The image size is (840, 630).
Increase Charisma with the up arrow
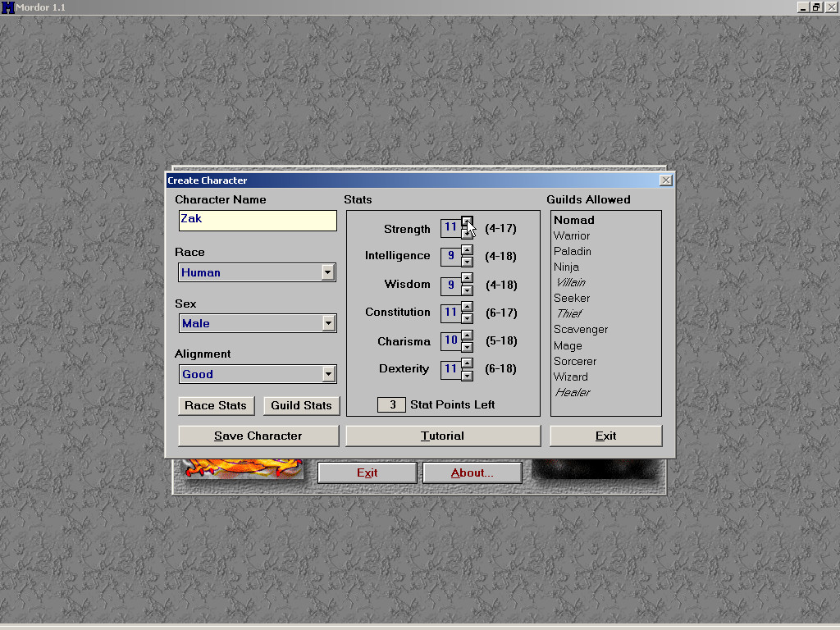pyautogui.click(x=467, y=335)
